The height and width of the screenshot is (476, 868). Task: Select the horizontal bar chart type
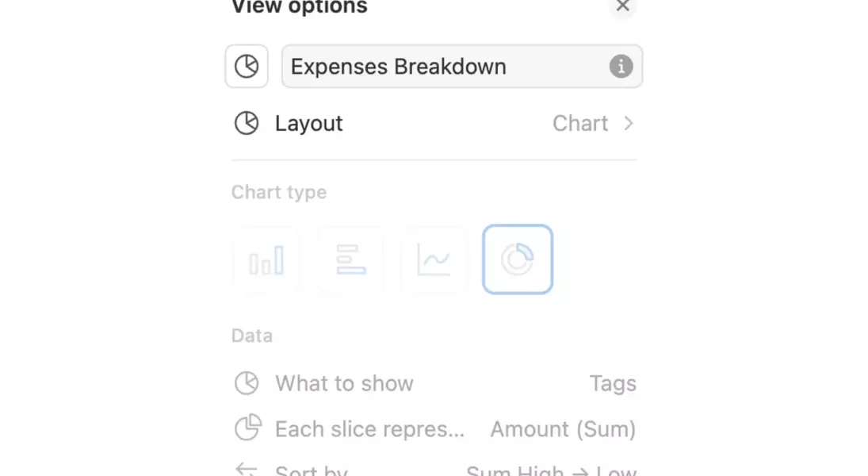click(x=350, y=260)
